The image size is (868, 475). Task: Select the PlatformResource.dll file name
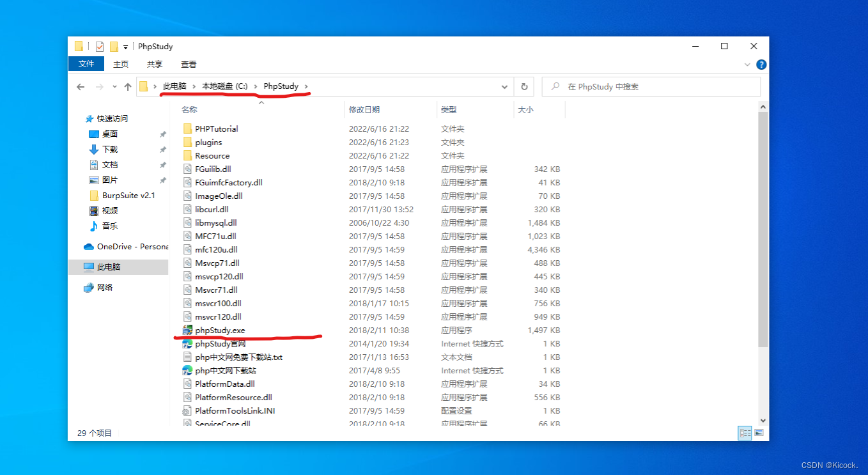233,397
